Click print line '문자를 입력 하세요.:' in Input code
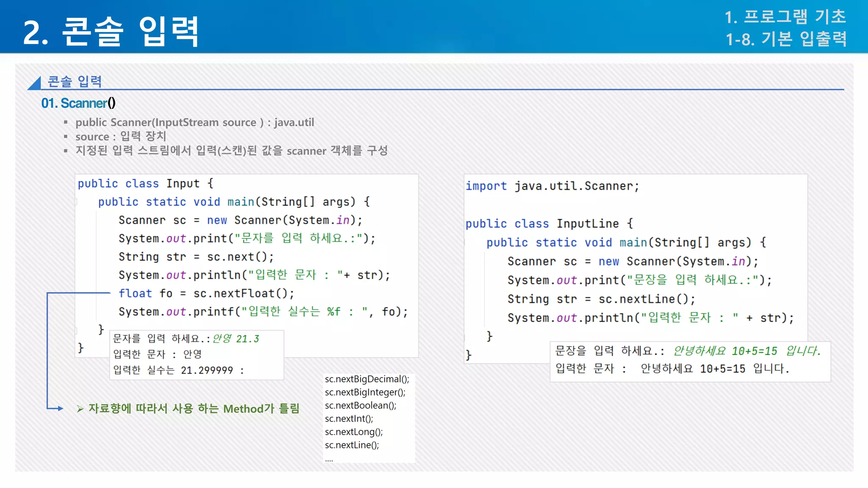The image size is (868, 488). (x=247, y=238)
